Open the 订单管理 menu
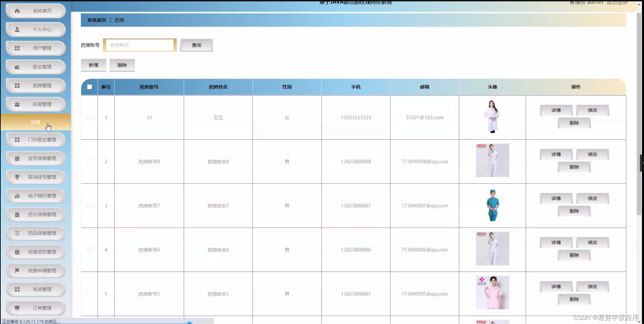Screen dimensions: 644x324 pyautogui.click(x=36, y=308)
